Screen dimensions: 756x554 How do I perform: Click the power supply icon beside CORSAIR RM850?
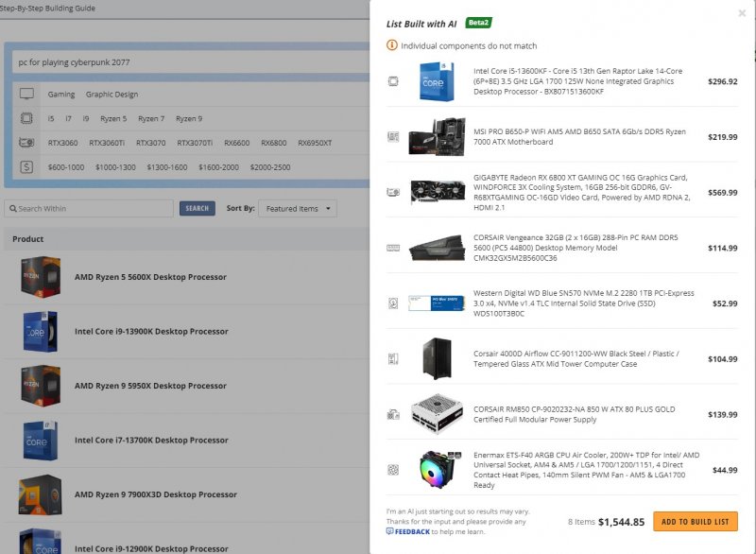pos(393,414)
